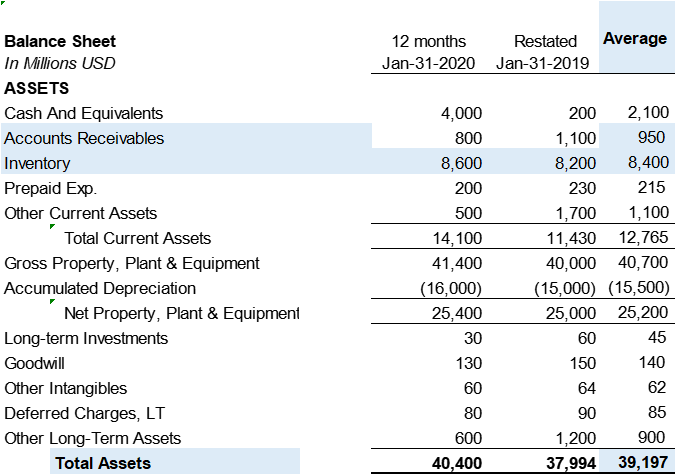Viewport: 676px width, 475px height.
Task: Click the 'Deferred Charges, LT' label
Action: tap(84, 413)
